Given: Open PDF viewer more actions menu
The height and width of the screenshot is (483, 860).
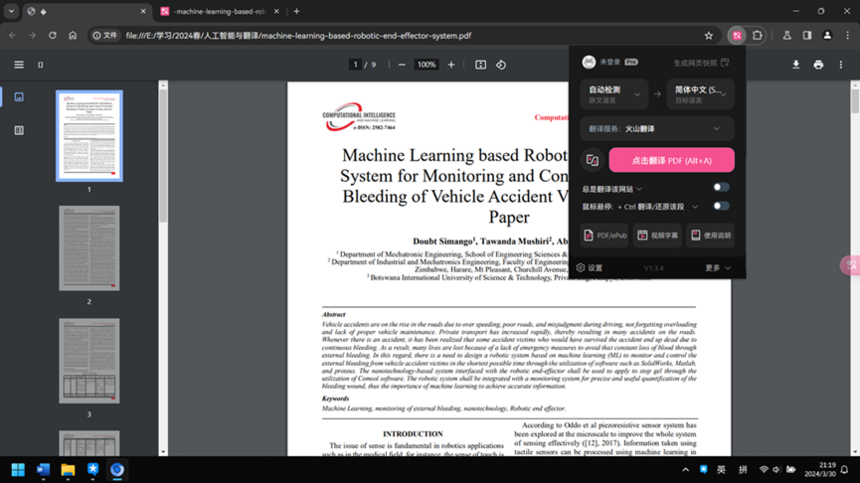Looking at the screenshot, I should (841, 65).
